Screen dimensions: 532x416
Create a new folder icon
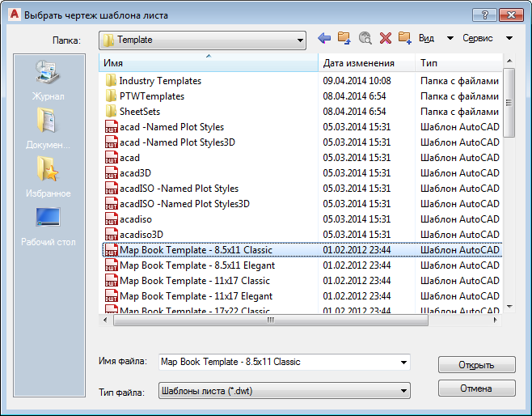(405, 38)
